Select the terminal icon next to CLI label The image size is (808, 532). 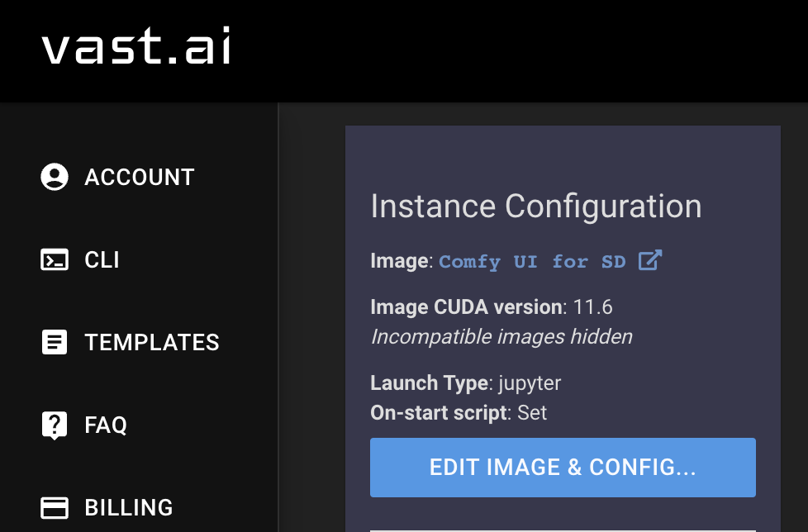tap(54, 259)
